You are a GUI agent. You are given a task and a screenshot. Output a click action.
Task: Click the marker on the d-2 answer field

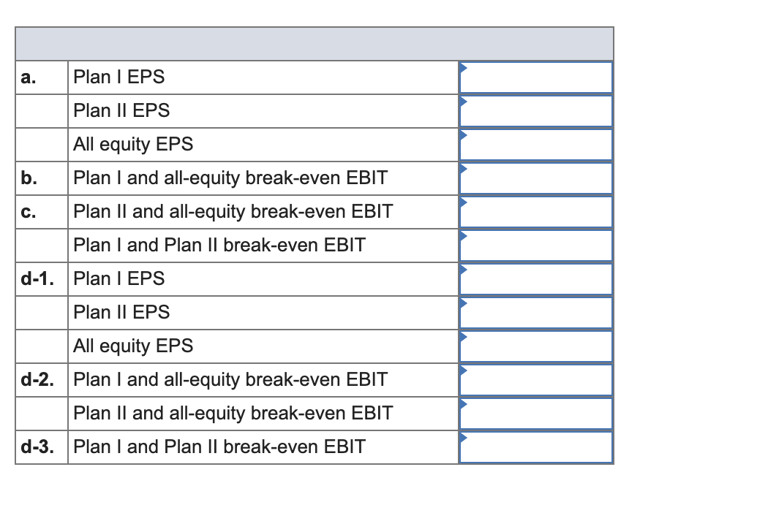click(x=462, y=370)
